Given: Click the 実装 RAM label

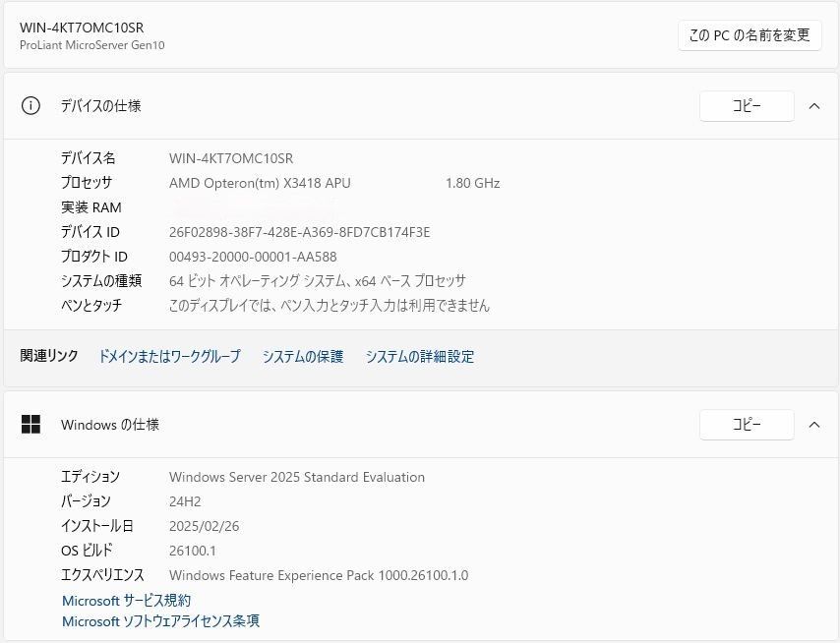Looking at the screenshot, I should click(91, 207).
